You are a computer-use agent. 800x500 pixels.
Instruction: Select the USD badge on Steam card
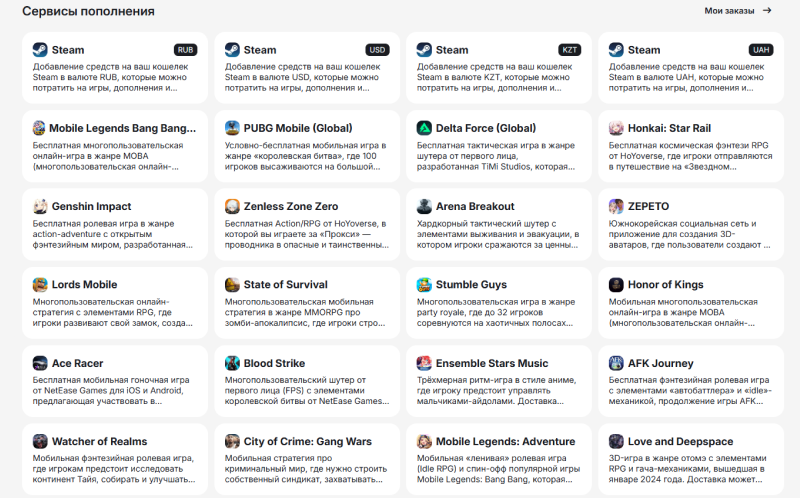[377, 50]
